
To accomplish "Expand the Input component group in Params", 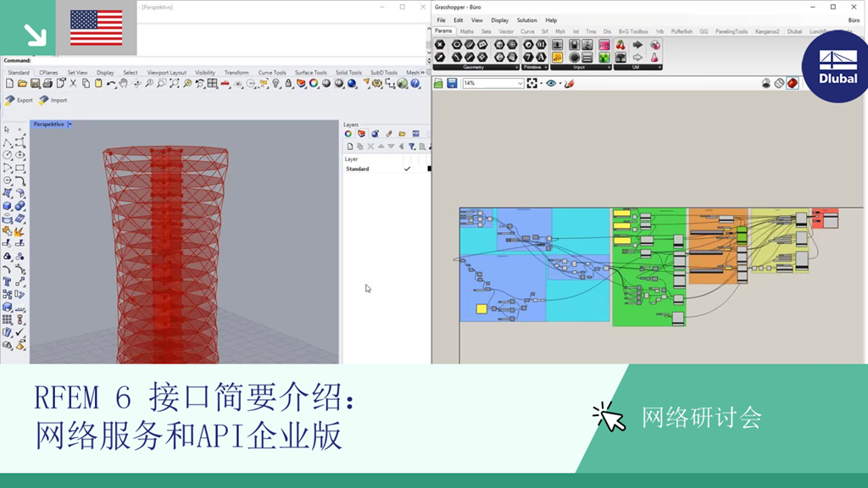I will 609,67.
